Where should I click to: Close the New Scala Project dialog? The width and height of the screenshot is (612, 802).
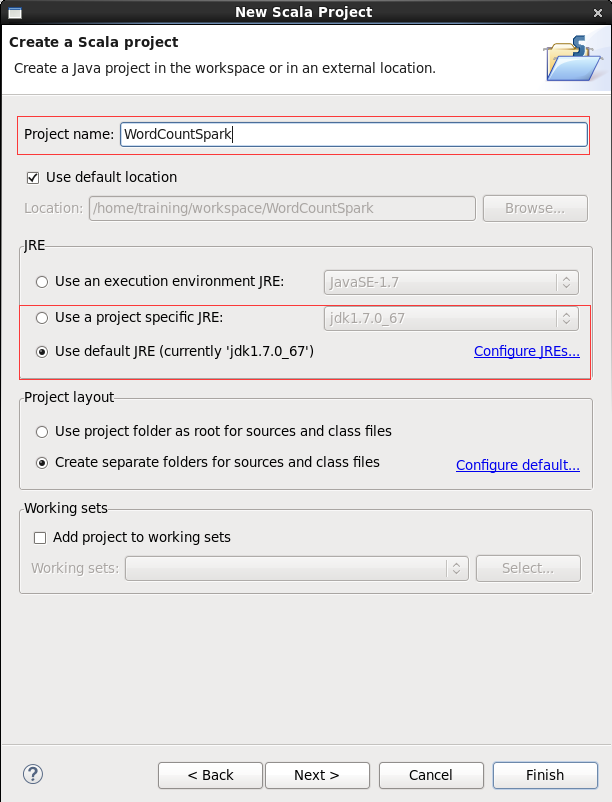[x=598, y=13]
